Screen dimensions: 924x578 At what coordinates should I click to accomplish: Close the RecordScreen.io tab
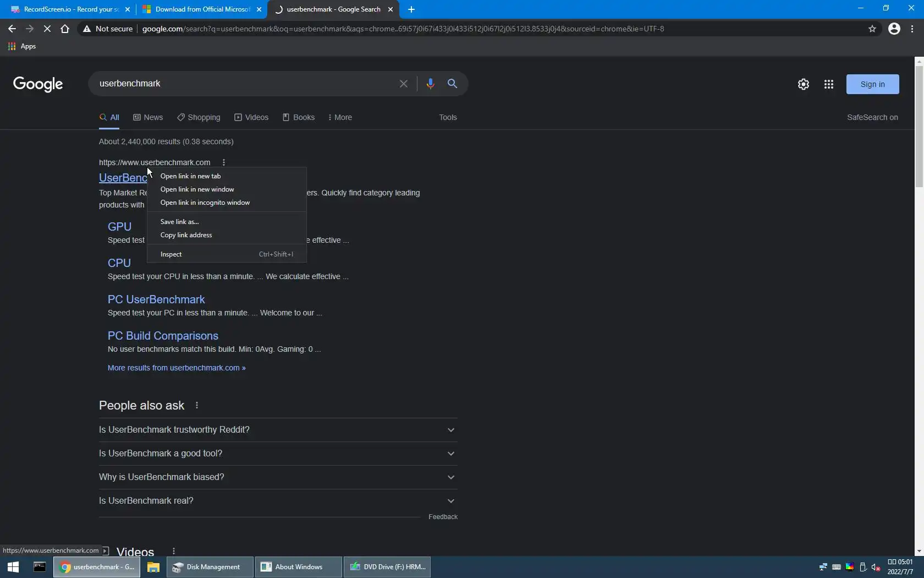128,9
